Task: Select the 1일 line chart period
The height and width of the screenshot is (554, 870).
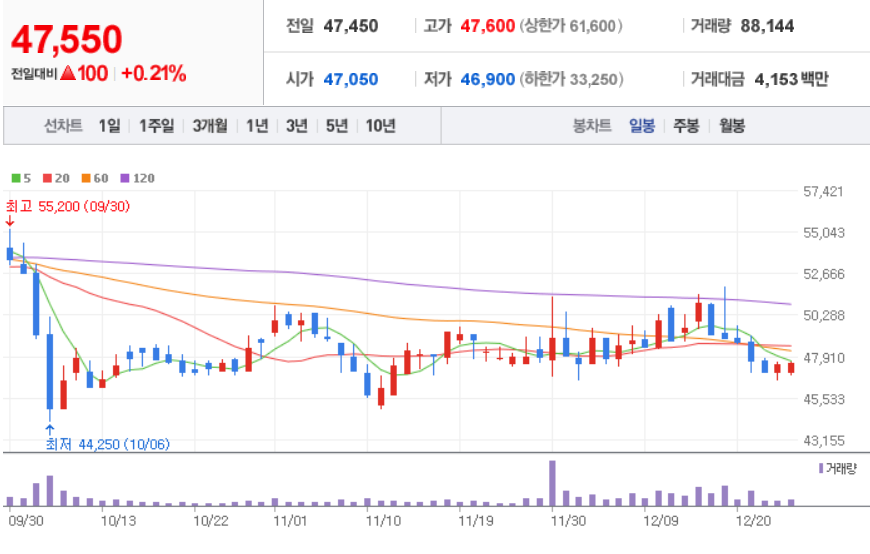Action: point(109,126)
